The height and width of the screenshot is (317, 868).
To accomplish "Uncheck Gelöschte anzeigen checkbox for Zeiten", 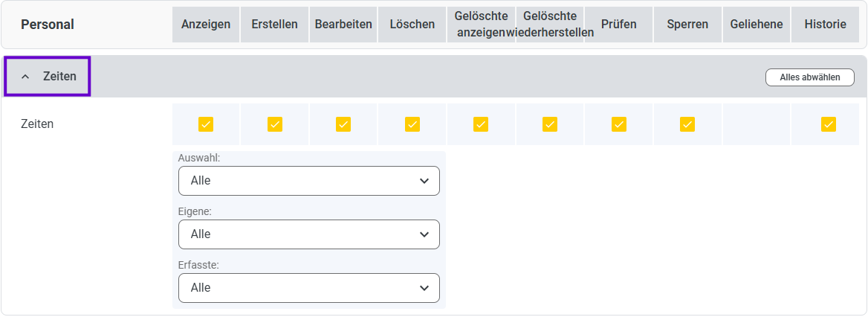I will 481,124.
